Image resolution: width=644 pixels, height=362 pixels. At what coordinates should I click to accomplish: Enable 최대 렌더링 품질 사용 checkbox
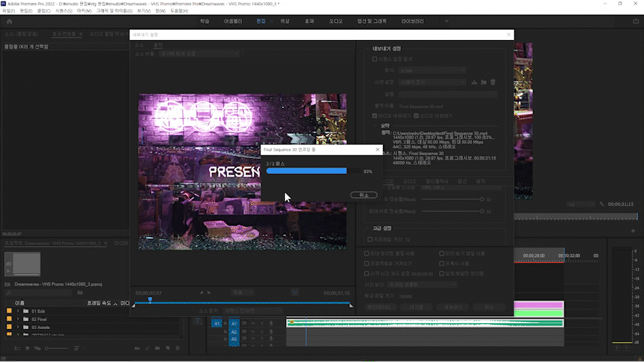[367, 254]
